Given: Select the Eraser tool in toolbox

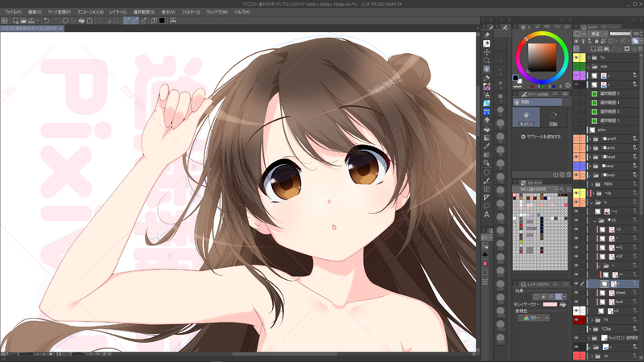Looking at the screenshot, I should click(487, 120).
